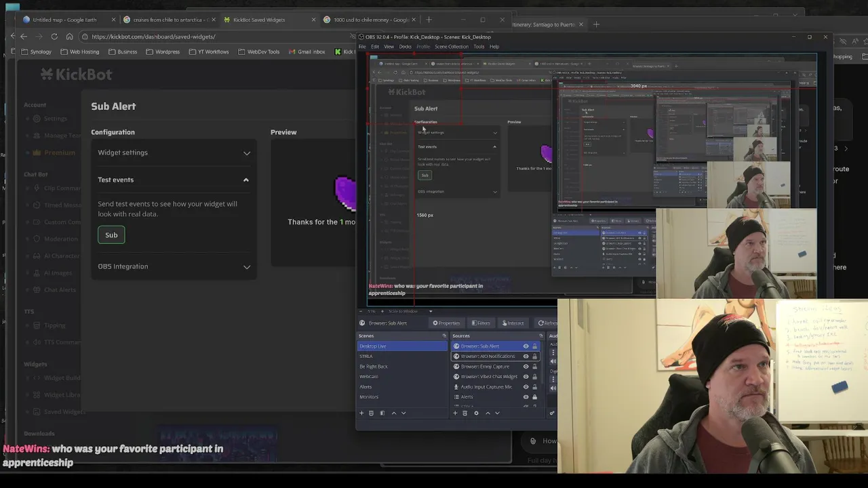This screenshot has width=868, height=488.
Task: Open the Gmail inbox bookmark
Action: pos(307,52)
